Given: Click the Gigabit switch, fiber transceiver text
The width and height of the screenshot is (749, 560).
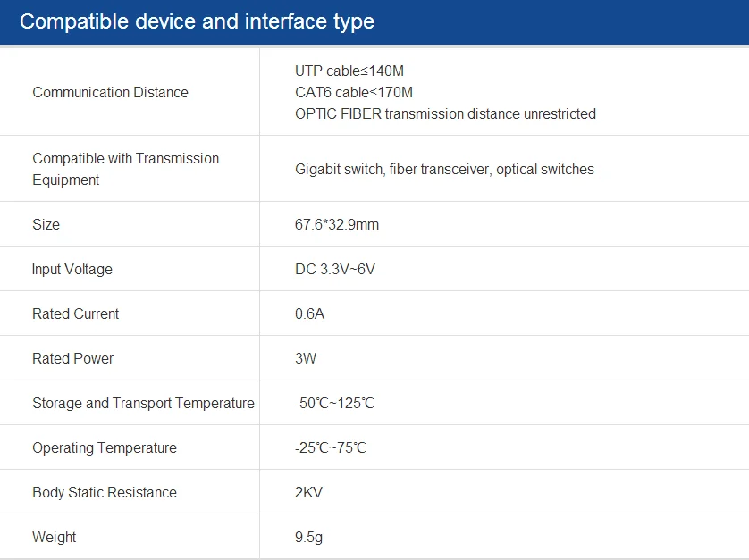Looking at the screenshot, I should coord(444,169).
